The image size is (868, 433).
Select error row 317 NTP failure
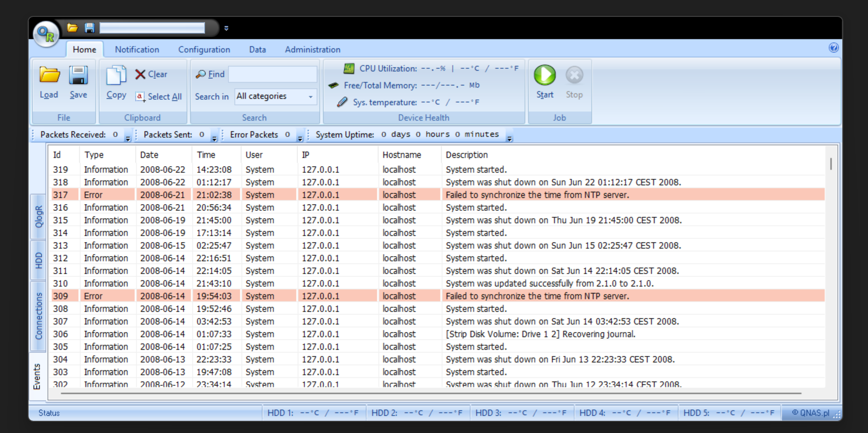438,194
